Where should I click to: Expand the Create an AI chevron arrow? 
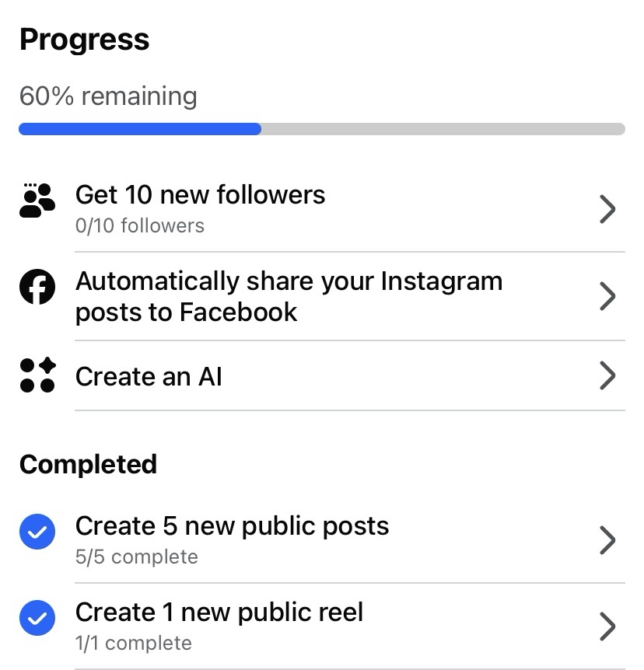pos(607,376)
